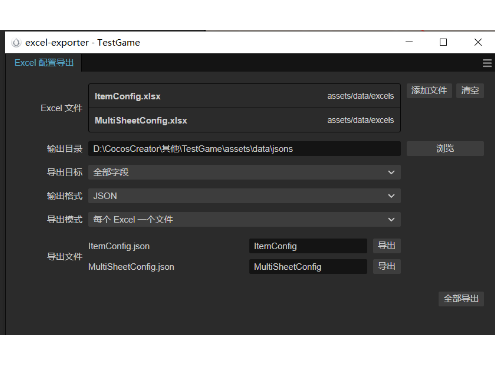Click the 全部导出 button
The height and width of the screenshot is (375, 500).
pos(461,298)
